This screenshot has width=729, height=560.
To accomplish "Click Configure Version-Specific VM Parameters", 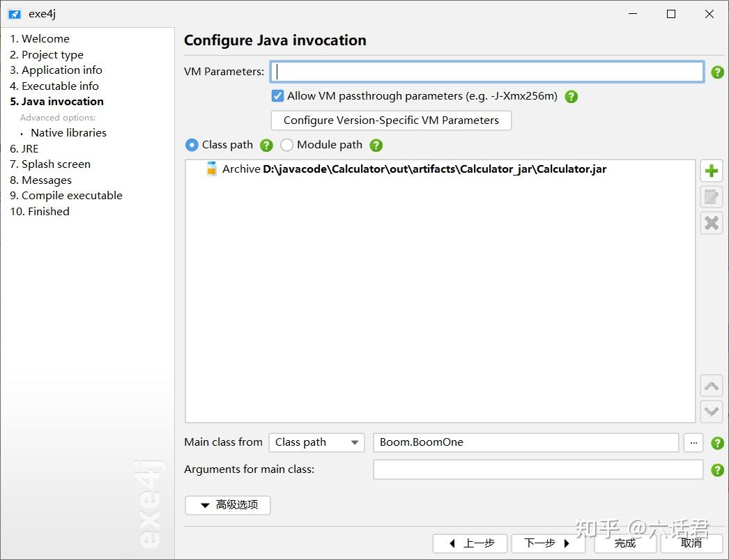I will [x=391, y=120].
